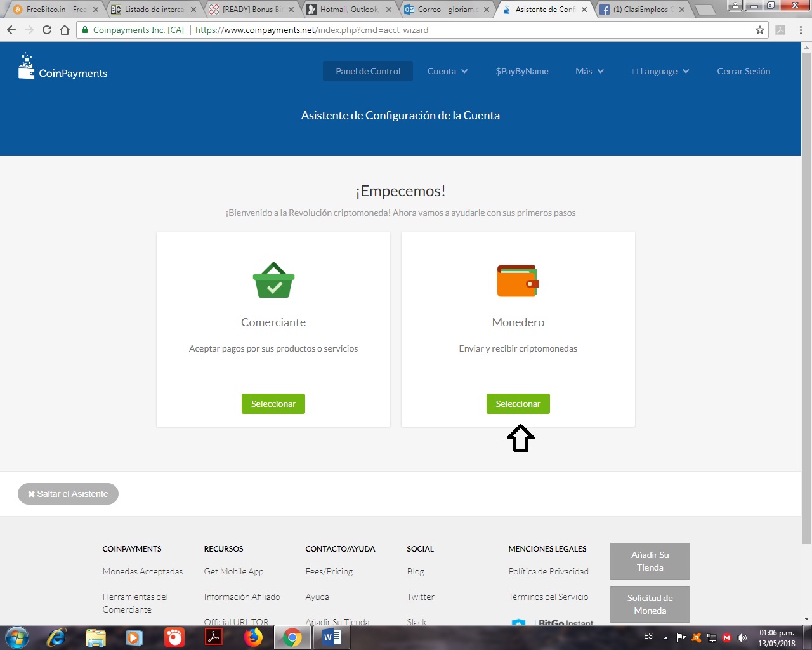Expand the Más dropdown menu
Screen dimensions: 812x650
[x=589, y=71]
